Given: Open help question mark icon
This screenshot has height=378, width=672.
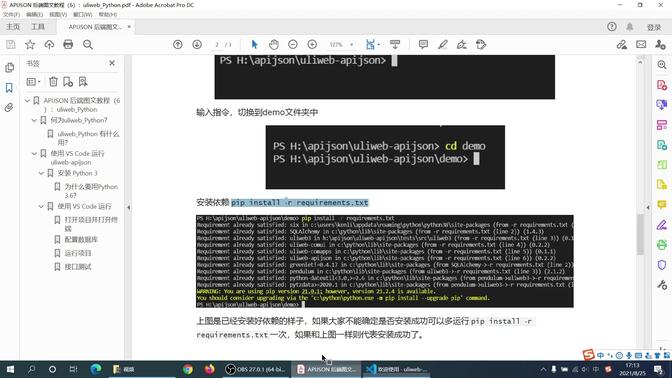Looking at the screenshot, I should pos(612,27).
